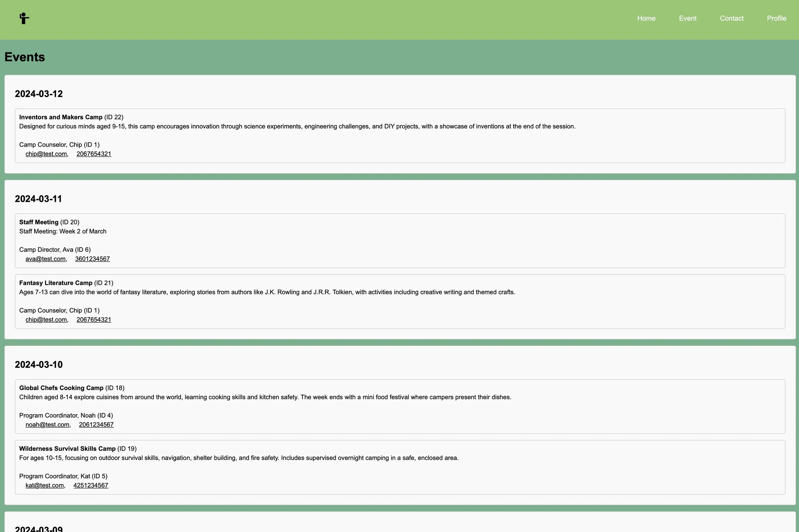The image size is (799, 532).
Task: Click ava@test.com email link
Action: click(x=45, y=259)
